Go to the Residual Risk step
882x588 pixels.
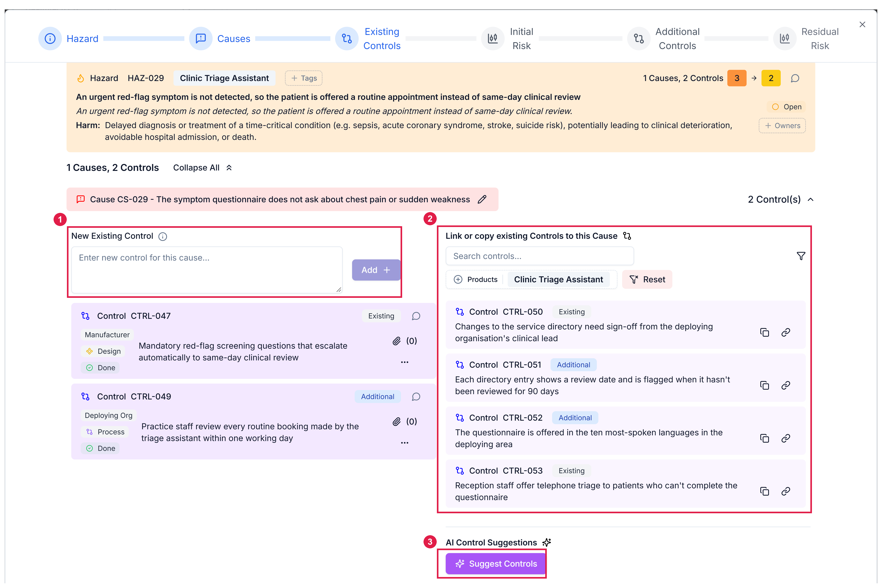tap(806, 39)
